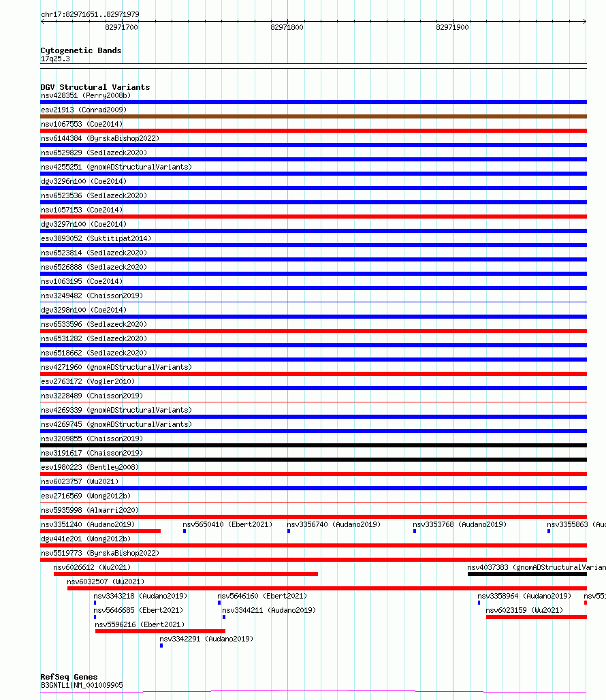Click nsv1063195 (Coe2014) label

pos(82,281)
